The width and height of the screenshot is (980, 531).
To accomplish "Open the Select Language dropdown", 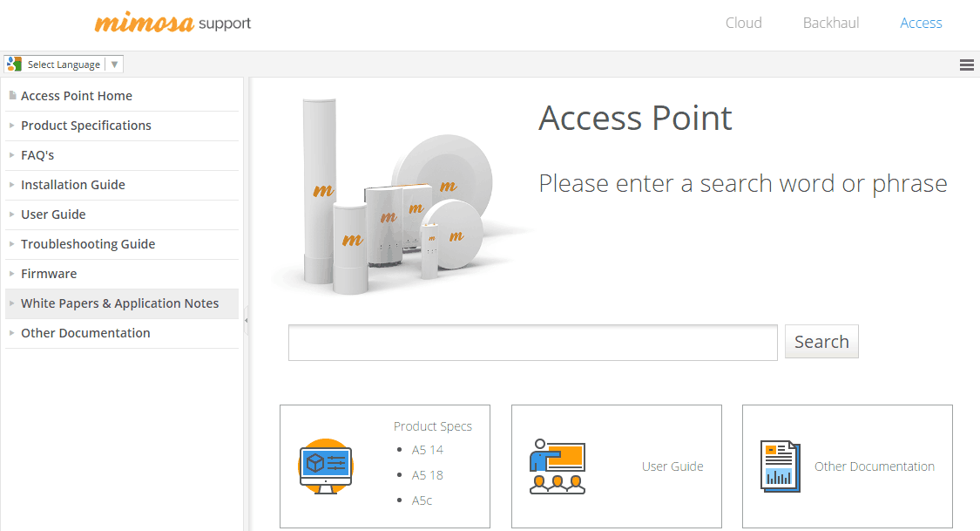I will pos(63,64).
